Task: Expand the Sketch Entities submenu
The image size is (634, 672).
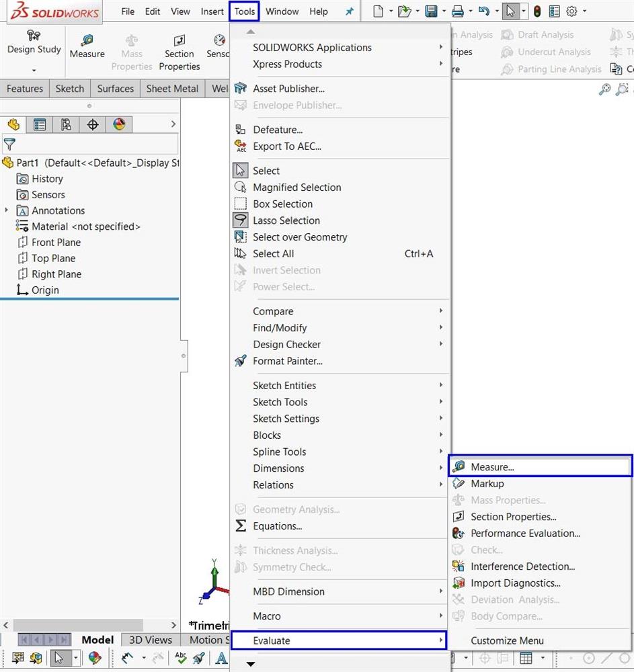Action: pyautogui.click(x=342, y=386)
